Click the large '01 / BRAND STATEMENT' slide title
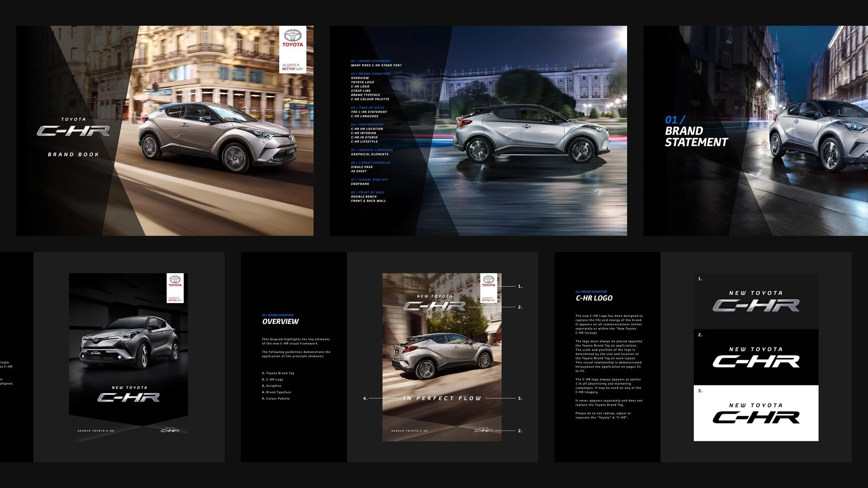 click(696, 131)
